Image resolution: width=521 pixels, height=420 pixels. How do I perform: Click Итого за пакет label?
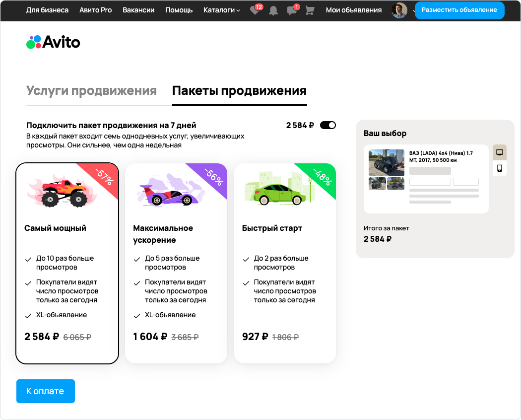click(x=386, y=228)
